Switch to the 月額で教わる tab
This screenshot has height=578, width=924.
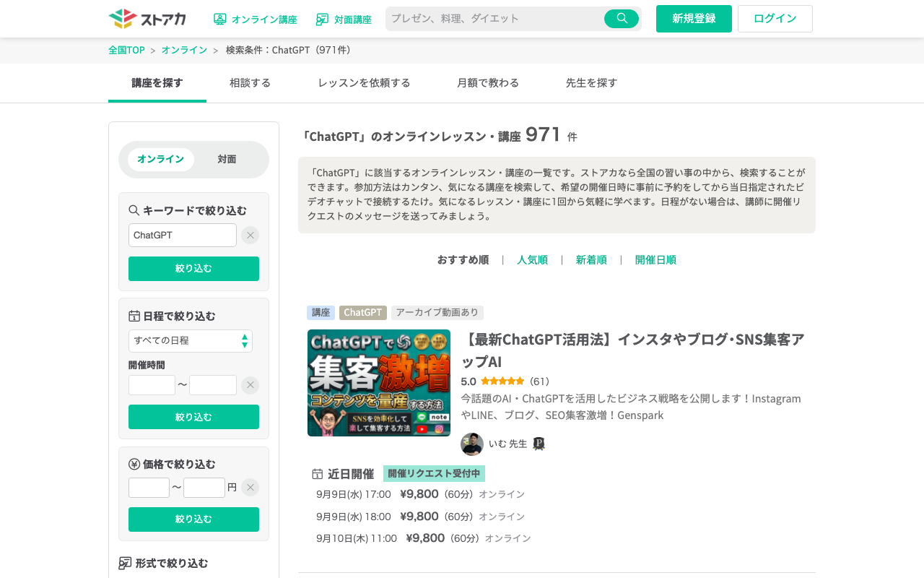point(488,83)
